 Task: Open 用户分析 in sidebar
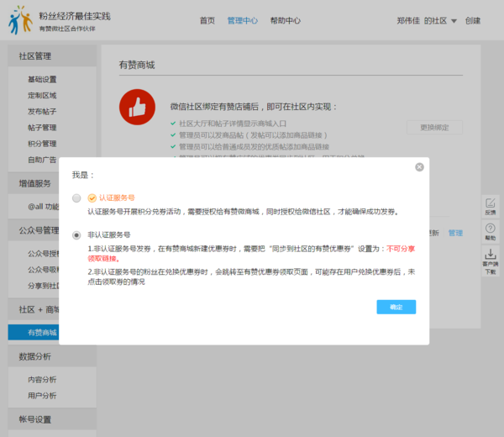(x=42, y=396)
